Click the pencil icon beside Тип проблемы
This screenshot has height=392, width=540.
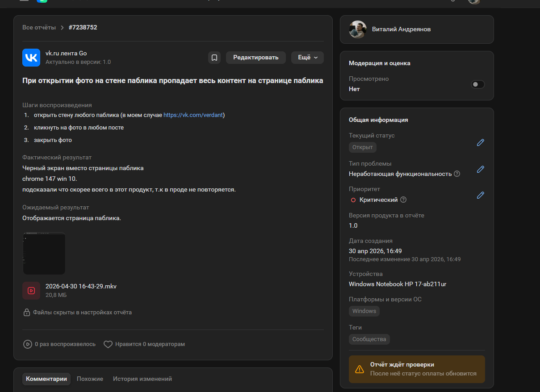point(481,169)
